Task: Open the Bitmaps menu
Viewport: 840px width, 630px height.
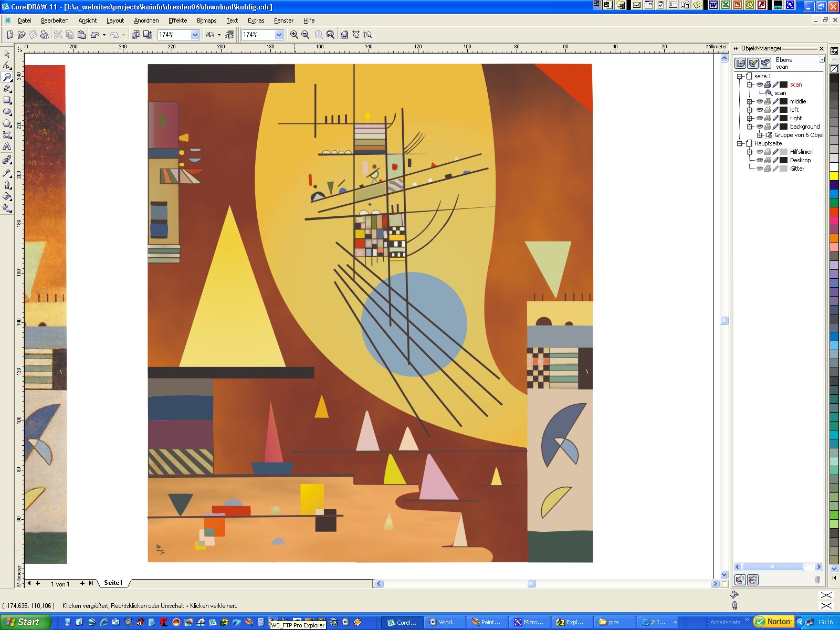Action: point(206,20)
